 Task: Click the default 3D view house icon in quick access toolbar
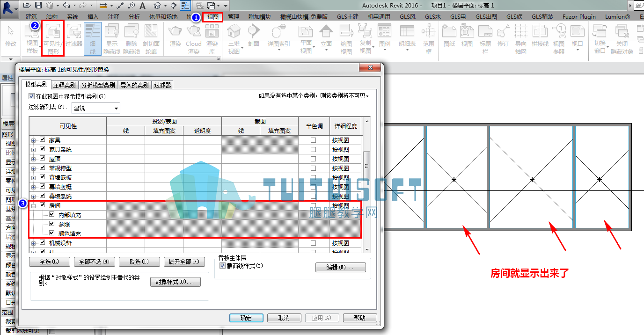157,6
